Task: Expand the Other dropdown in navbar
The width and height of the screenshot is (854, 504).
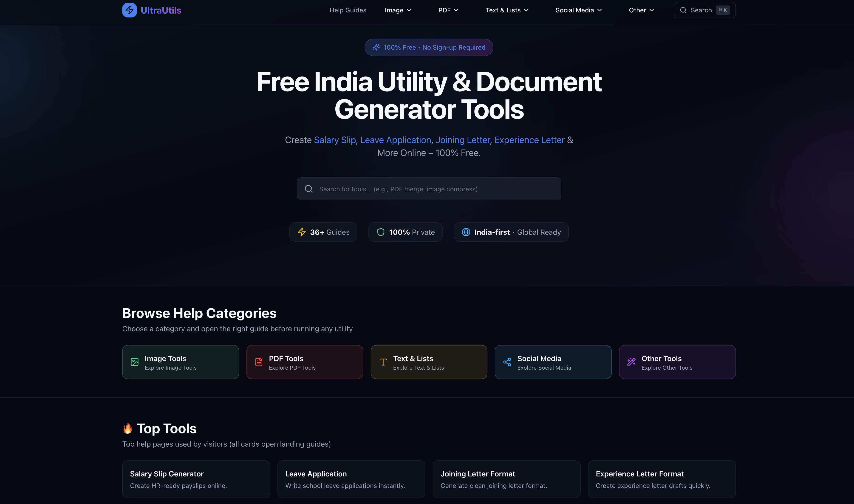Action: click(x=641, y=10)
